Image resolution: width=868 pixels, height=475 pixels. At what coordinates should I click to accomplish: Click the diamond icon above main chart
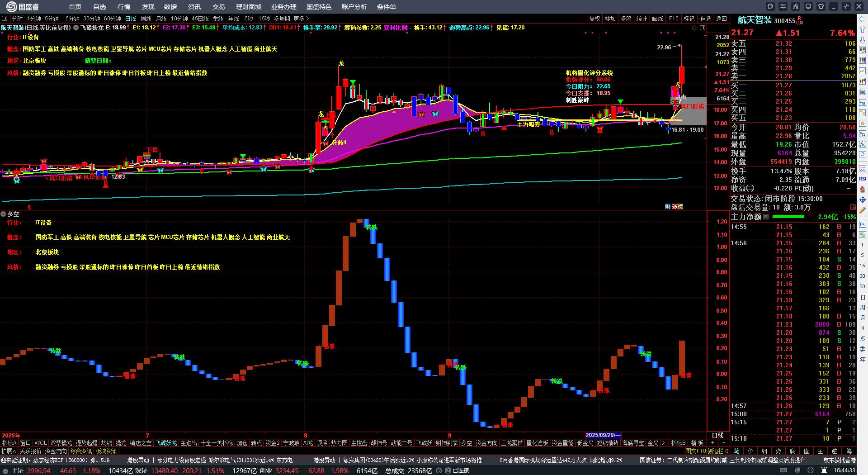point(694,28)
